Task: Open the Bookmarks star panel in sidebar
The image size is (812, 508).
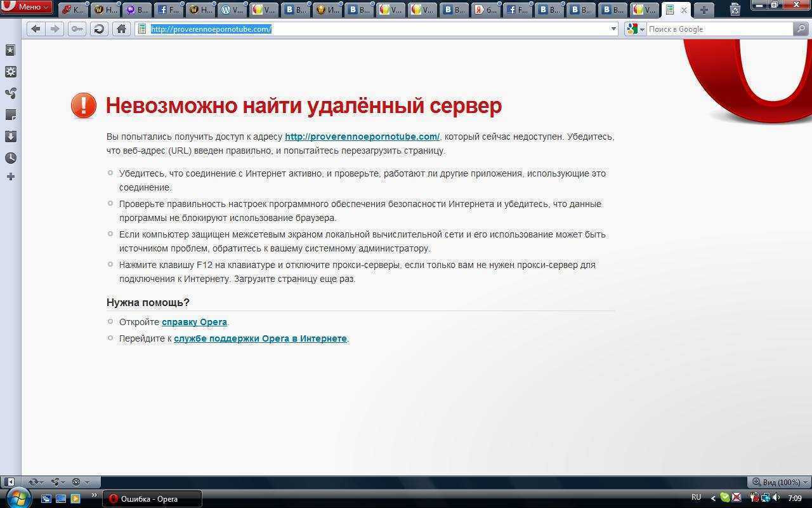Action: point(10,50)
